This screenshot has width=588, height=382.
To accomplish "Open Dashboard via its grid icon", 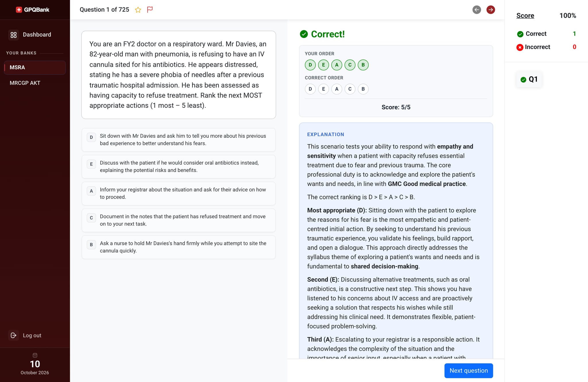I will coord(13,35).
